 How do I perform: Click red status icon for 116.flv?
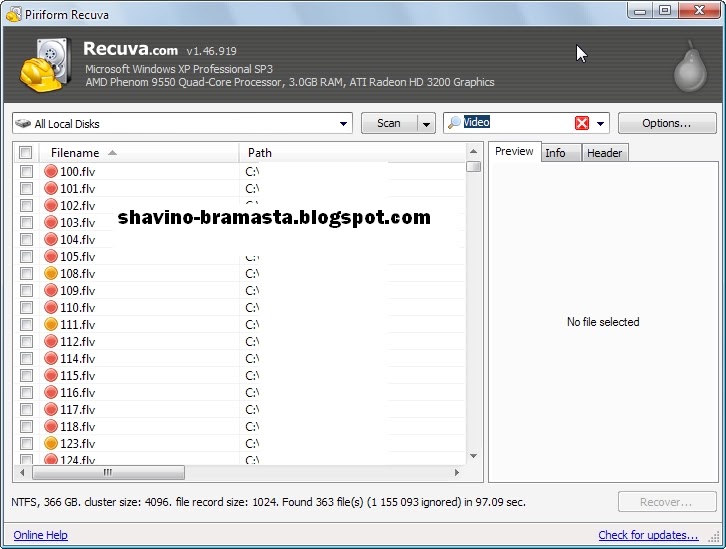coord(50,392)
